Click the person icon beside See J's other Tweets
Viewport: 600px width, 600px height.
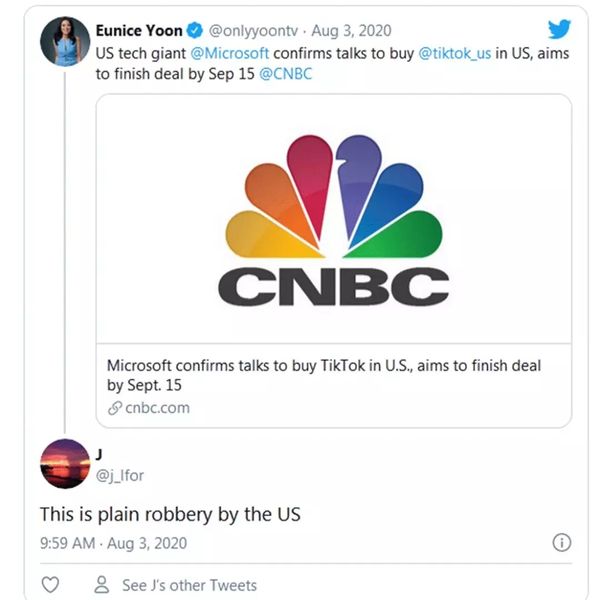pos(101,585)
